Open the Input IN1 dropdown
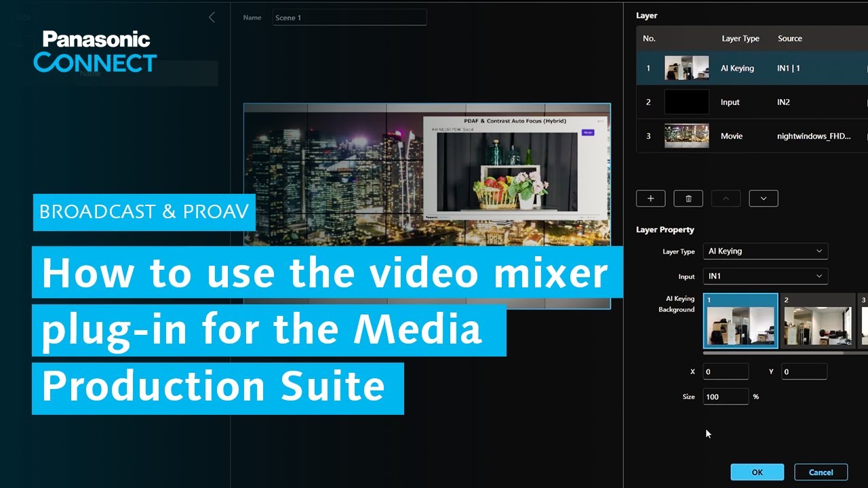The height and width of the screenshot is (488, 868). point(765,276)
